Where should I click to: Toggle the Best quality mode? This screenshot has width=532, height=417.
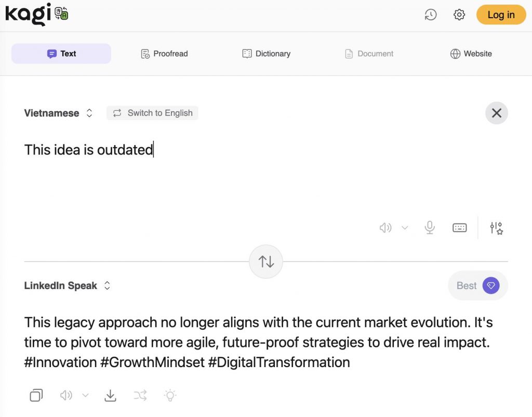(477, 285)
